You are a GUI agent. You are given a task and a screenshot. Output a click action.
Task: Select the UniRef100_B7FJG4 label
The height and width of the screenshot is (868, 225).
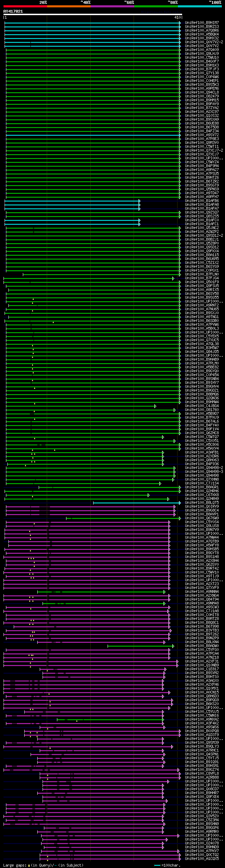[x=202, y=278]
